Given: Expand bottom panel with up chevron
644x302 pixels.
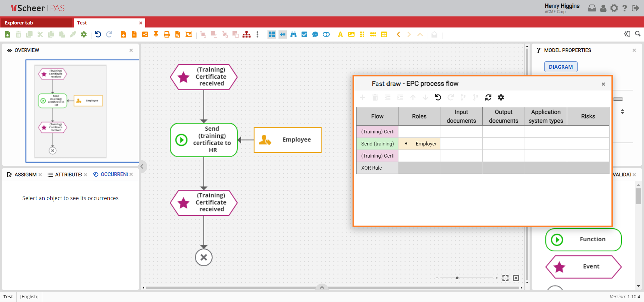Looking at the screenshot, I should click(x=322, y=287).
